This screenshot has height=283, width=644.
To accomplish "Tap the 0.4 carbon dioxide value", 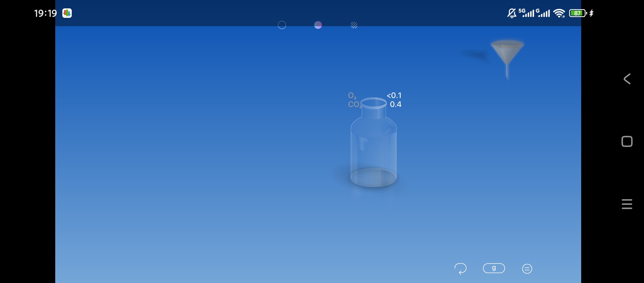I will tap(396, 104).
